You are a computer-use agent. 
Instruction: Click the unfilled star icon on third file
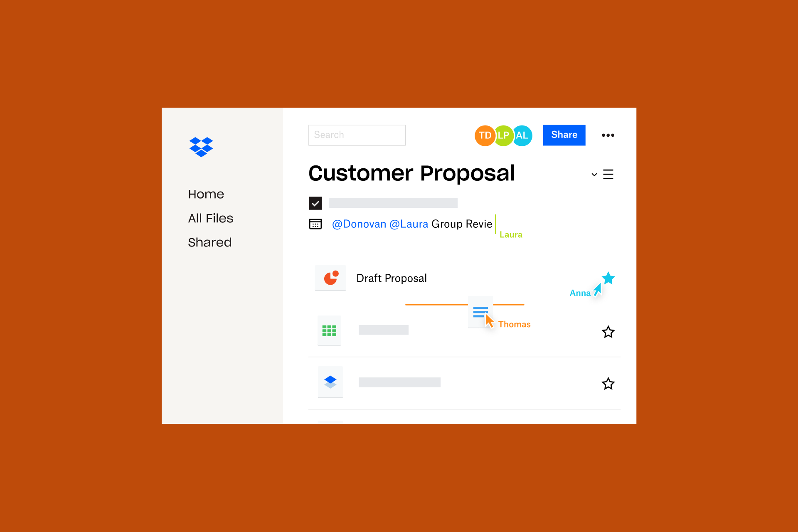608,382
